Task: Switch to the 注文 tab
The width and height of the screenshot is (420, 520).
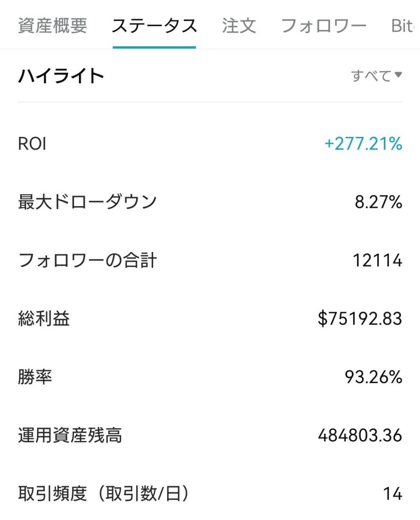Action: [x=239, y=26]
